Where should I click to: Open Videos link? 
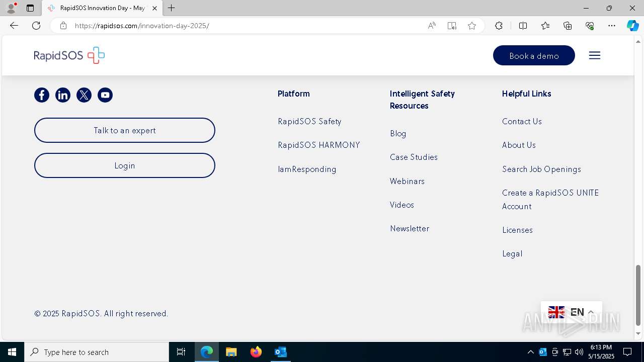point(402,205)
